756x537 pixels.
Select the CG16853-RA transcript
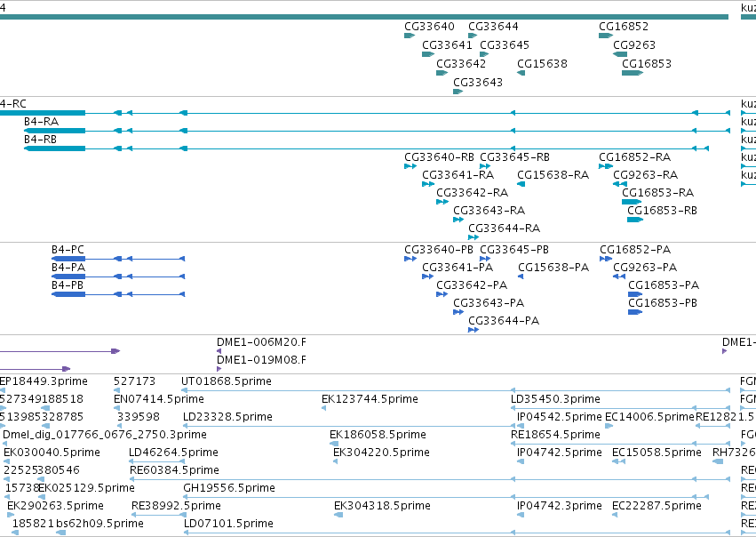tap(632, 202)
